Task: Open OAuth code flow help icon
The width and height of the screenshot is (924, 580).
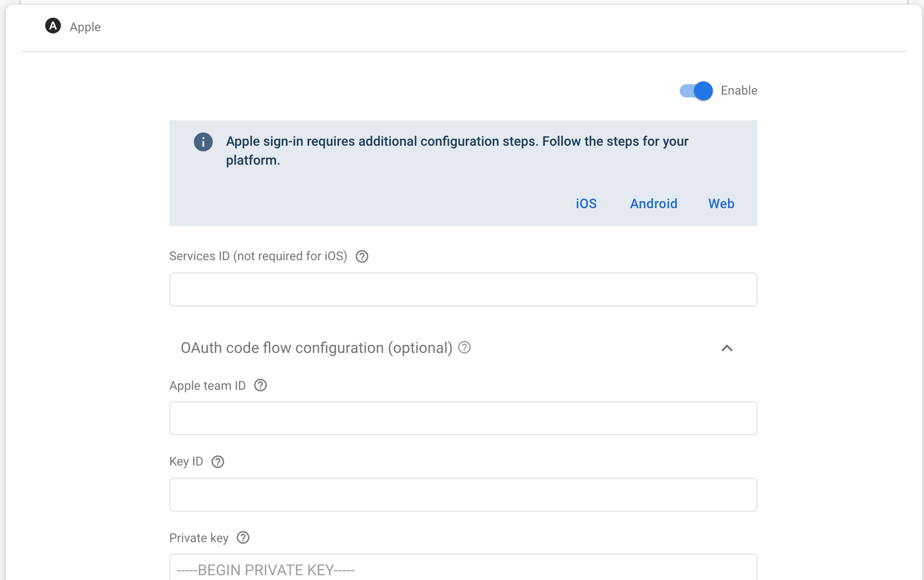Action: [464, 348]
